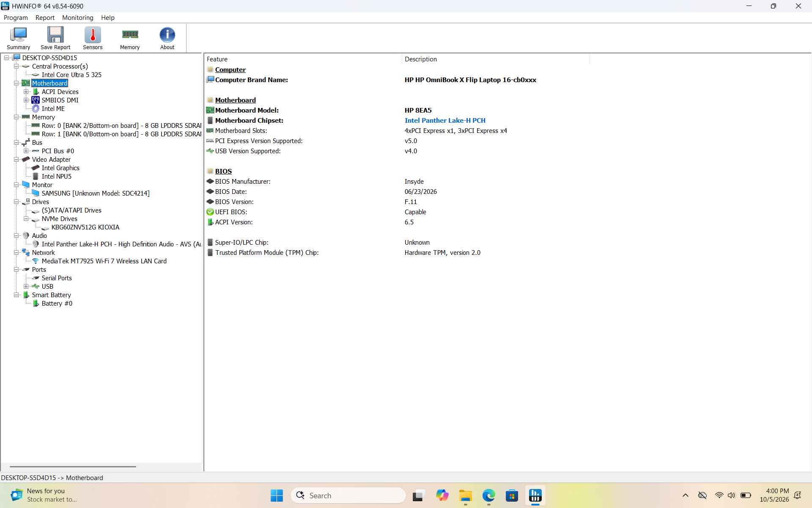Select the KBG60ZNV512G KIOXIA drive
This screenshot has width=812, height=508.
(x=85, y=227)
